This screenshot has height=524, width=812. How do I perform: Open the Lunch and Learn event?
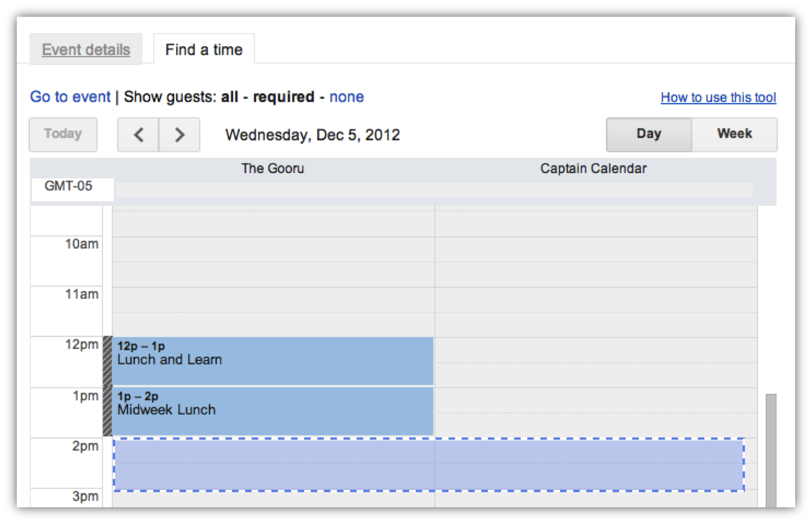point(273,361)
